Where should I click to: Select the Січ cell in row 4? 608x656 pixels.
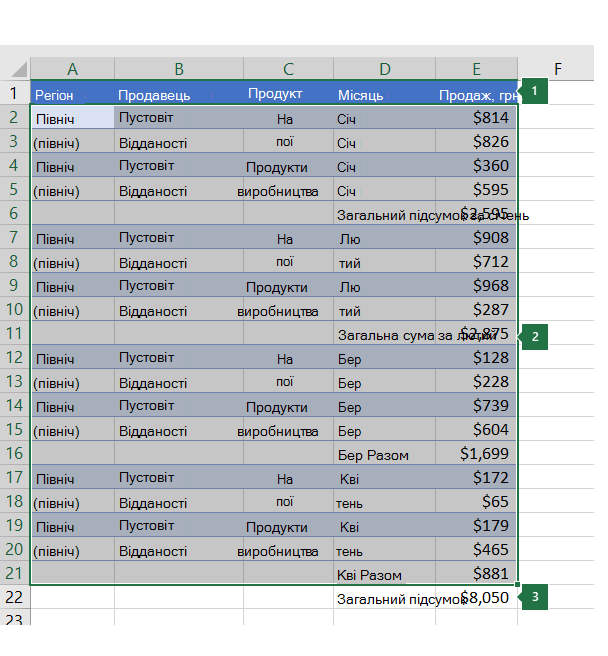(x=385, y=165)
